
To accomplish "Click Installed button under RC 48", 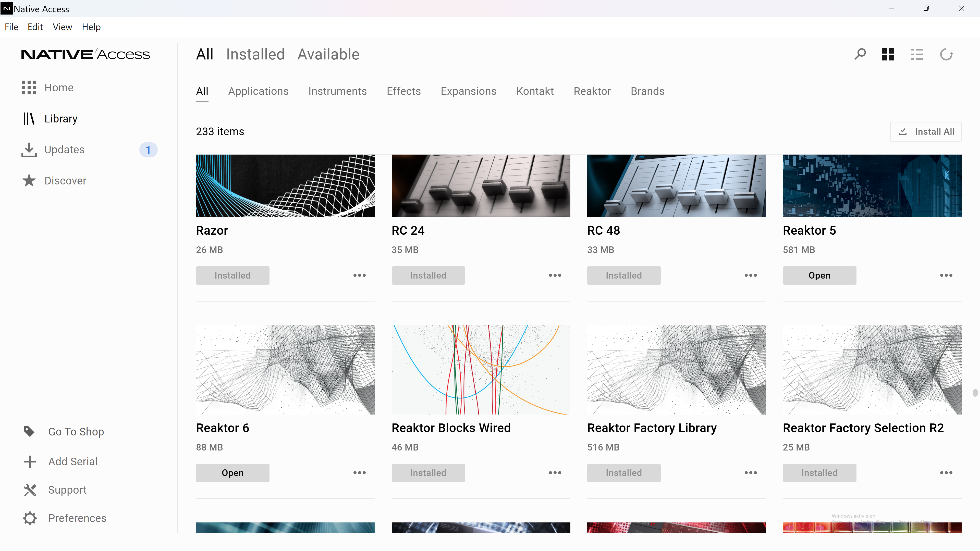I will (623, 275).
